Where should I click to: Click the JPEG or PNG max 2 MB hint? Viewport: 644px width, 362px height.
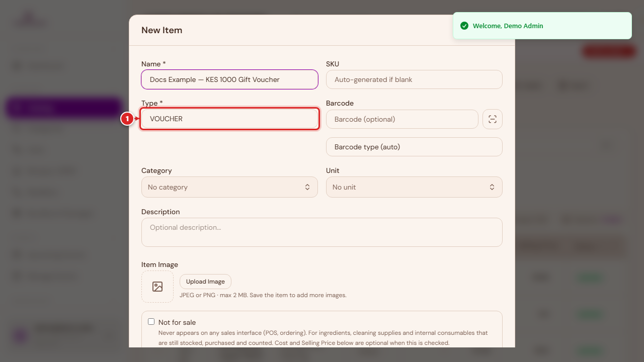point(263,295)
